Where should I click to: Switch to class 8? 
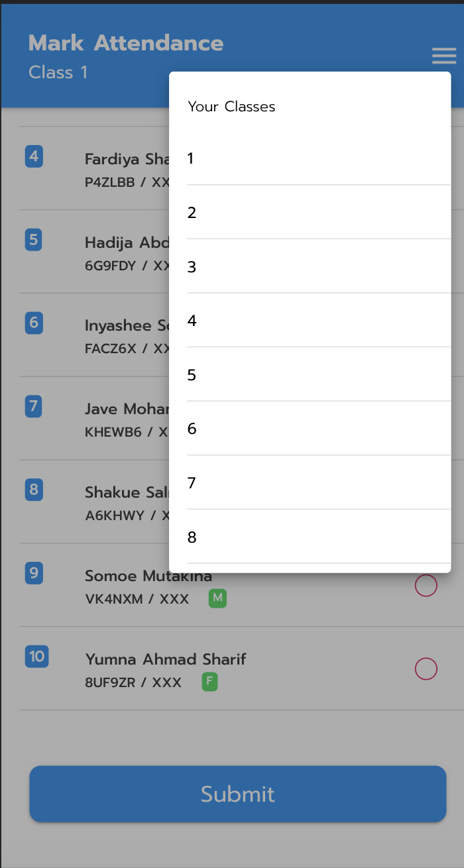pyautogui.click(x=310, y=537)
